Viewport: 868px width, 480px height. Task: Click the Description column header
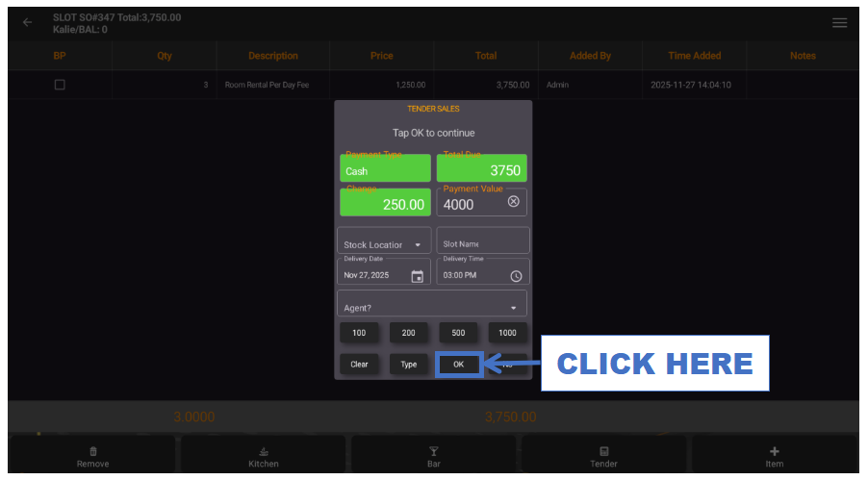click(273, 56)
